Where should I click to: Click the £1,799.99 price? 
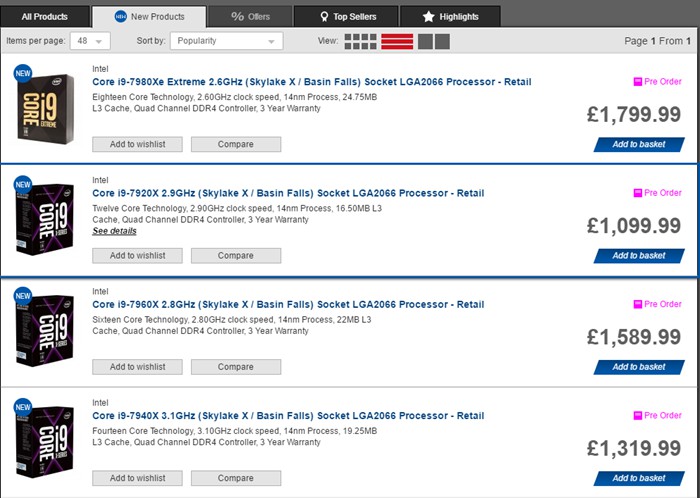coord(634,114)
